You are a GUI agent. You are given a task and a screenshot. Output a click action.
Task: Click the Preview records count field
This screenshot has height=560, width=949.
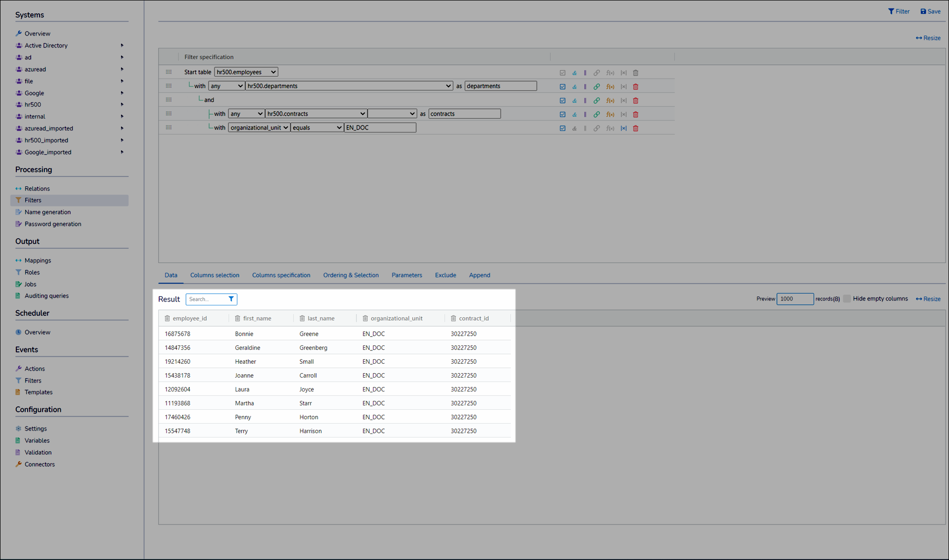click(x=794, y=299)
